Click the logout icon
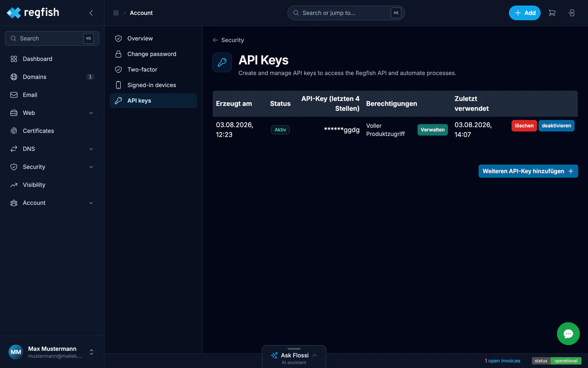Image resolution: width=588 pixels, height=368 pixels. coord(571,13)
